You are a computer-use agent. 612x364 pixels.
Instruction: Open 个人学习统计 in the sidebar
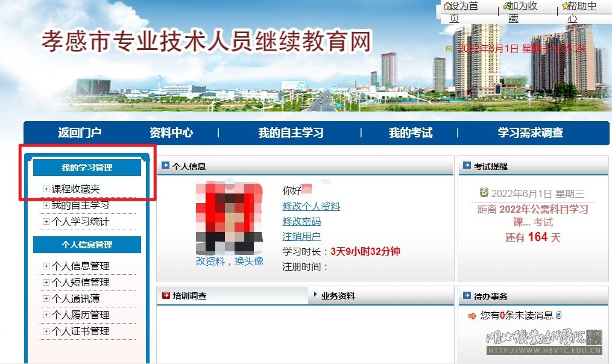pyautogui.click(x=80, y=222)
